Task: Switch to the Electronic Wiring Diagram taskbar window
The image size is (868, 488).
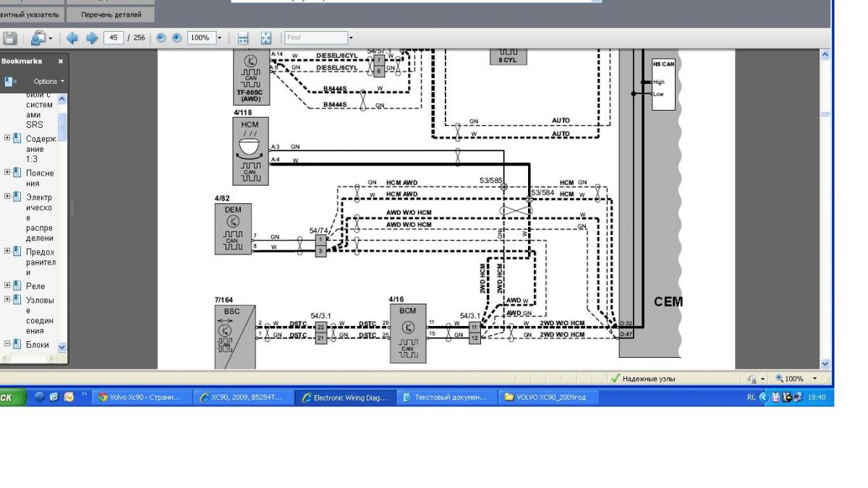Action: click(x=346, y=397)
